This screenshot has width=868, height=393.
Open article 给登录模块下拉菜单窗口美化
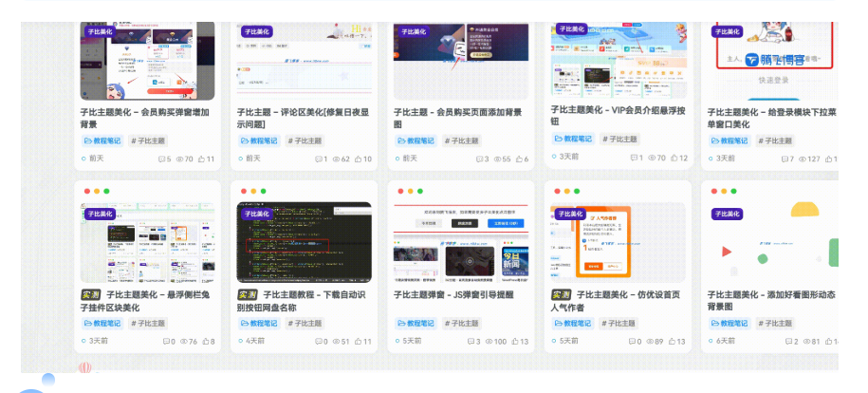[x=771, y=118]
